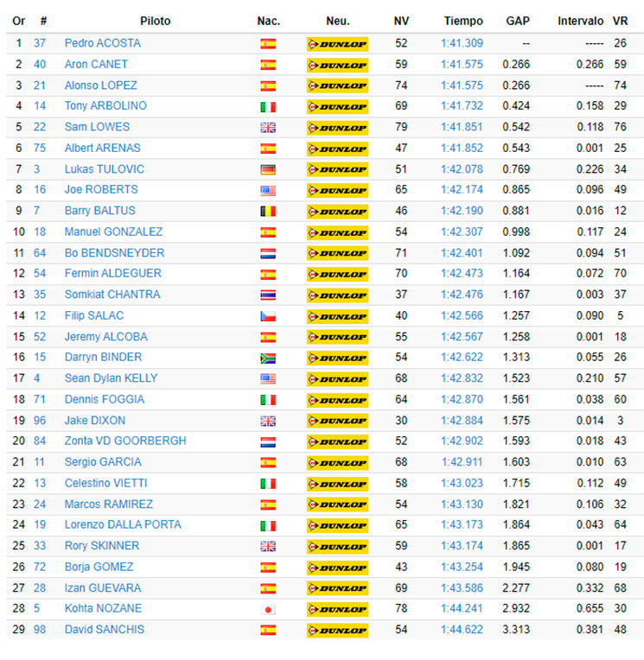Click rider number 98 for David SANCHIS
This screenshot has height=660, width=644.
(40, 629)
